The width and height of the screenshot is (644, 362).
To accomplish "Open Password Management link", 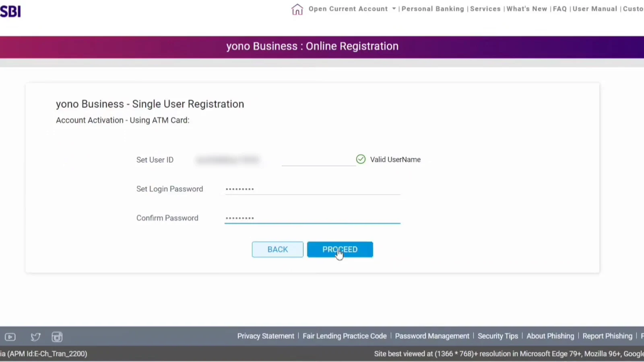I will 432,336.
